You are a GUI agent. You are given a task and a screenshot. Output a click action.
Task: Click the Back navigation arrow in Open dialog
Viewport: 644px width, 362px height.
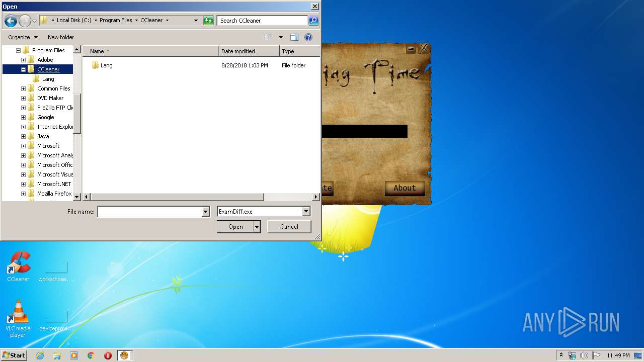coord(11,21)
